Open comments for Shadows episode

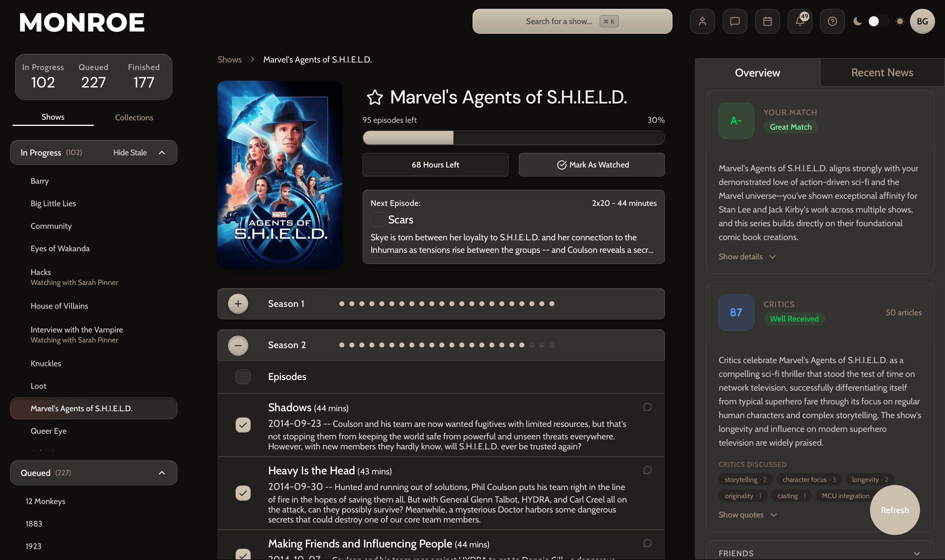pyautogui.click(x=647, y=407)
